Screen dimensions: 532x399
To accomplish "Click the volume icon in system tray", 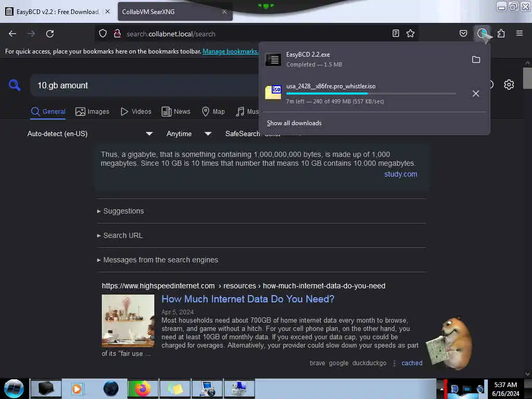I will pos(480,389).
